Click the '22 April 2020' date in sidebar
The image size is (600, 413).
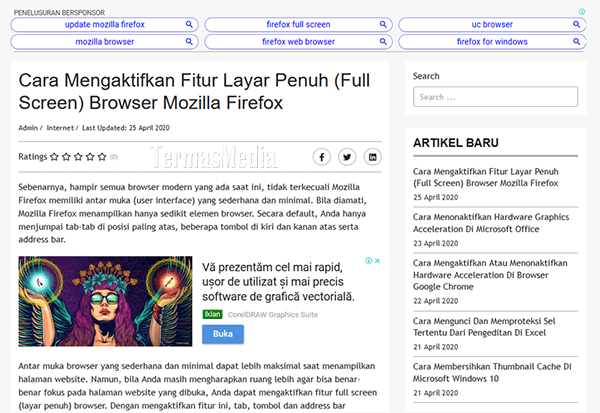(435, 301)
